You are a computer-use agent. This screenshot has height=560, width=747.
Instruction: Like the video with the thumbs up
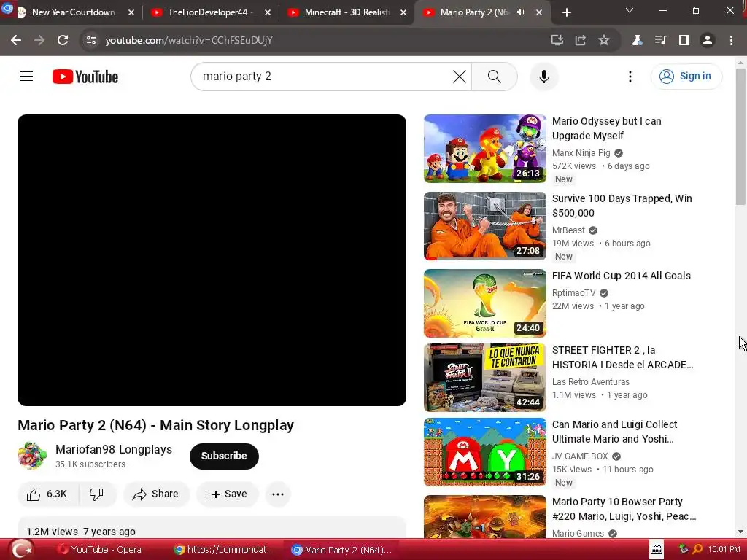click(47, 494)
